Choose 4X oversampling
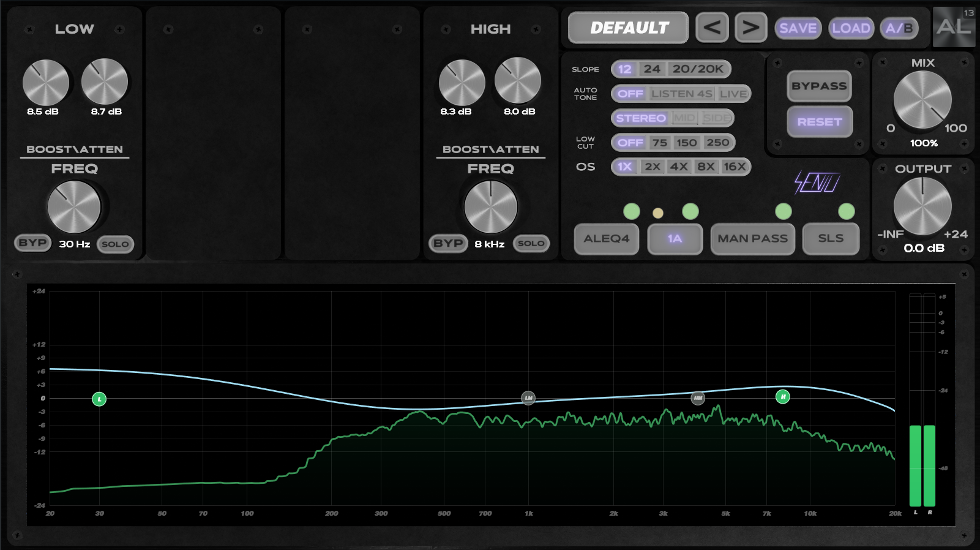 679,167
